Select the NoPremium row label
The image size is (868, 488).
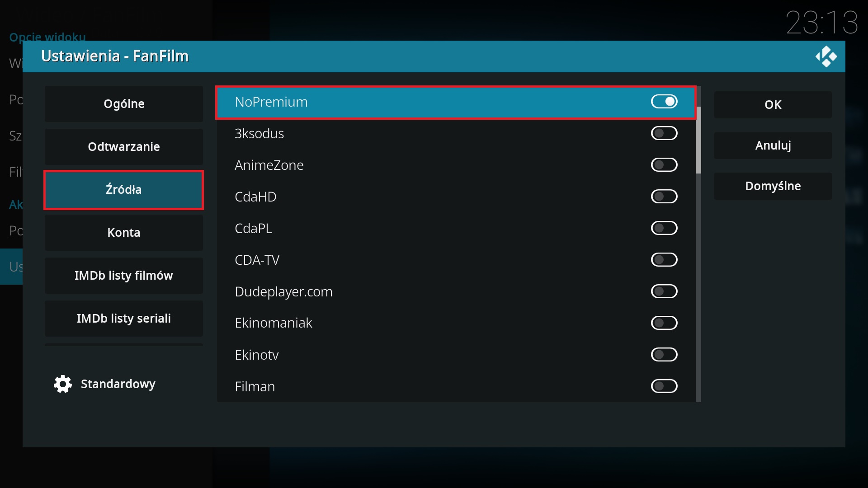271,102
